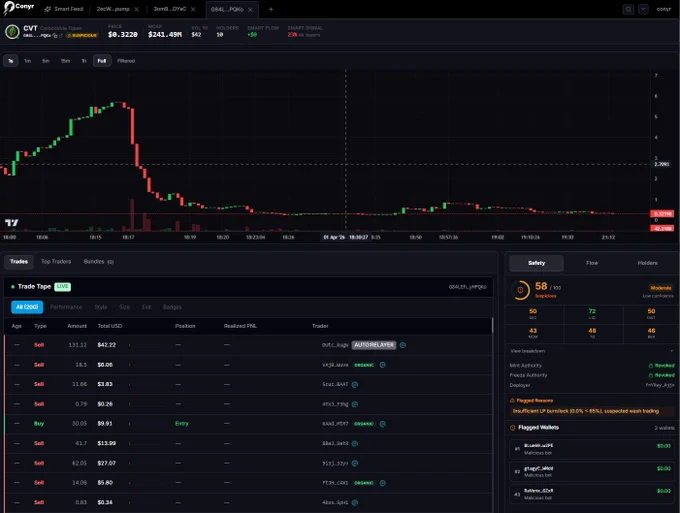This screenshot has width=680, height=513.
Task: Open the Safety tab
Action: click(x=536, y=263)
